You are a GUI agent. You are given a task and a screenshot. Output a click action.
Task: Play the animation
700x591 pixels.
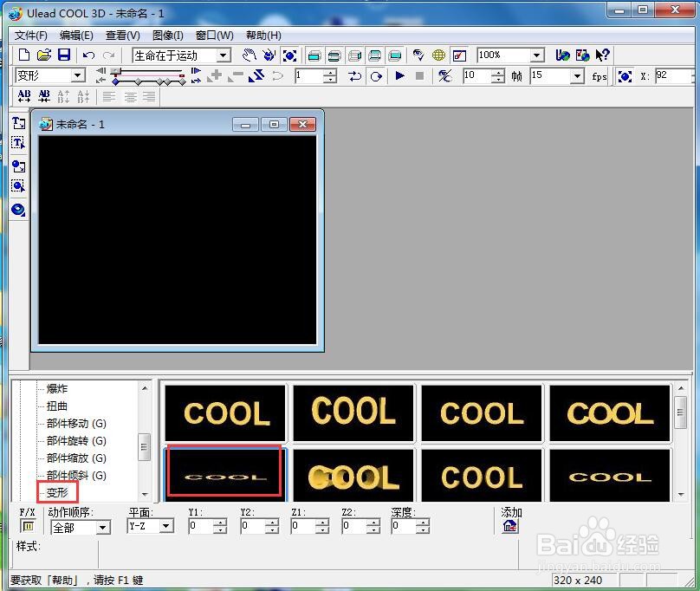point(400,75)
